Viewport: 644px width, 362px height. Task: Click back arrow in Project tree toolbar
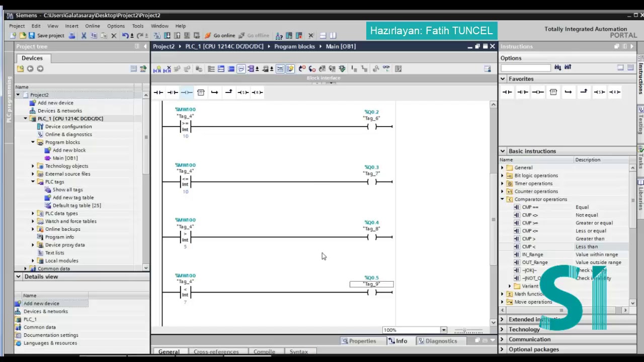(30, 69)
